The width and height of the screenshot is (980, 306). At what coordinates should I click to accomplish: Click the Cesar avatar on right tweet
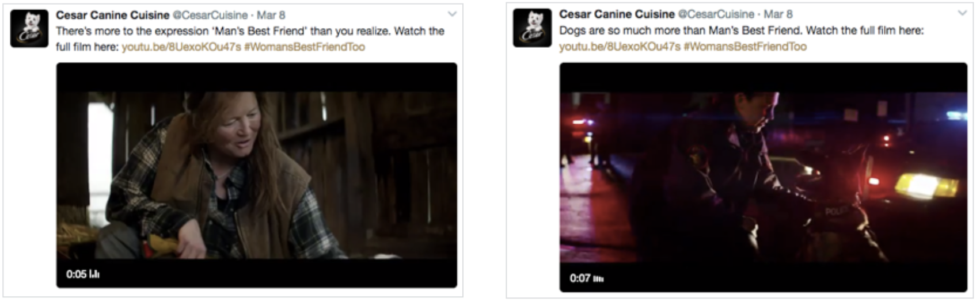tap(532, 28)
